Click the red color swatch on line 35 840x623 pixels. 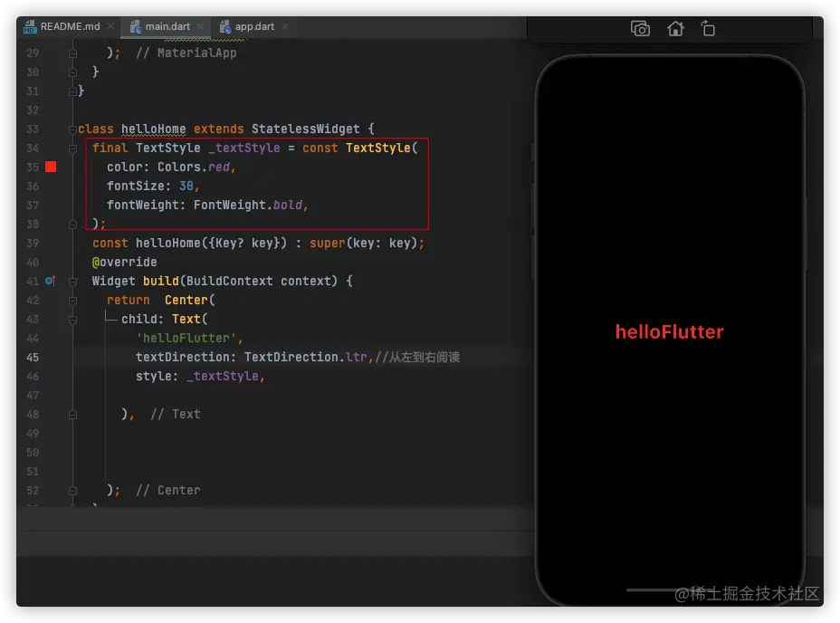pos(51,167)
